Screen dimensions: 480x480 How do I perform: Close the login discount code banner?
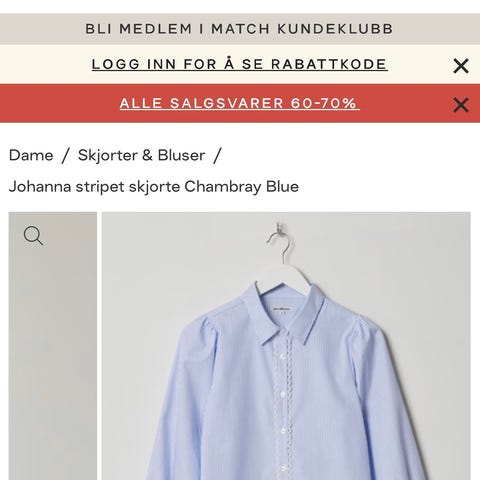[x=461, y=65]
